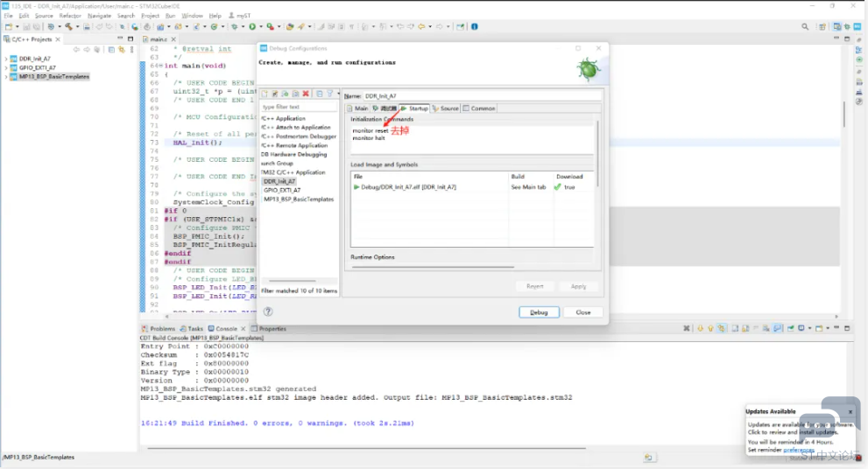Click the Open Perspective icon
868x469 pixels.
(x=822, y=26)
